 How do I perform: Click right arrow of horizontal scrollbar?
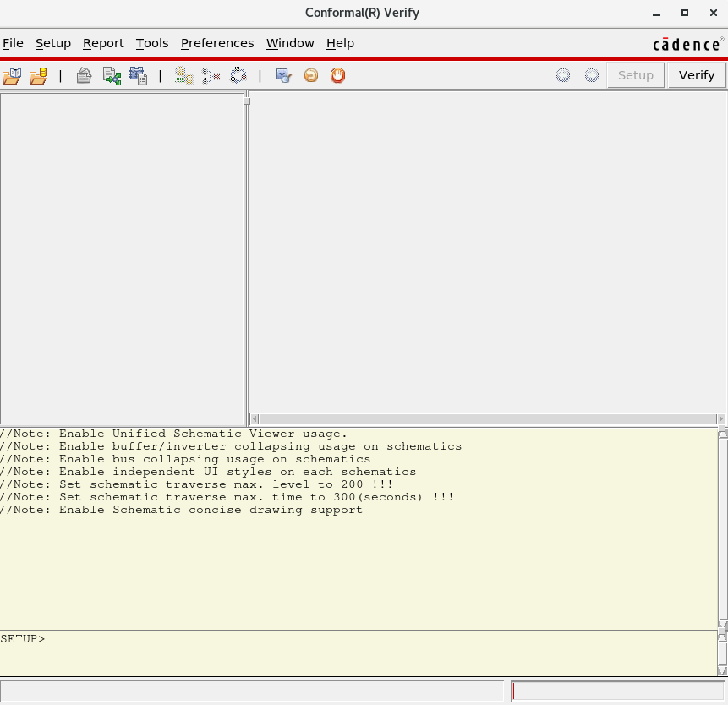[721, 419]
